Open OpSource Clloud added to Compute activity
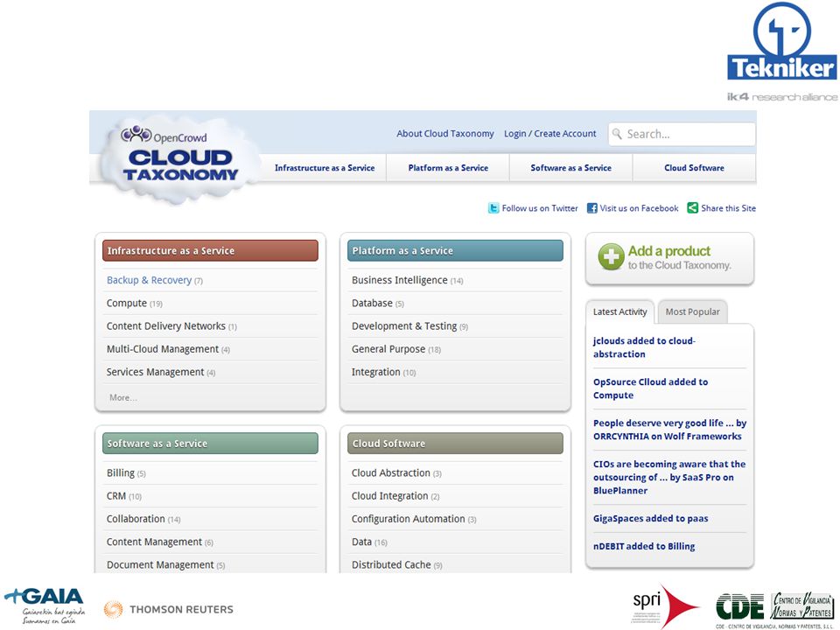Viewport: 840px width, 630px height. (x=650, y=388)
